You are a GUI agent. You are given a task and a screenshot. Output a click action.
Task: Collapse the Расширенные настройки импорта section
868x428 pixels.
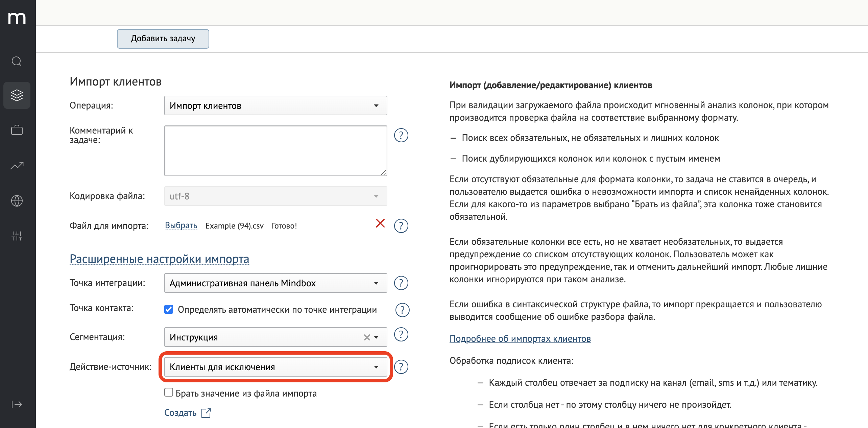[159, 259]
